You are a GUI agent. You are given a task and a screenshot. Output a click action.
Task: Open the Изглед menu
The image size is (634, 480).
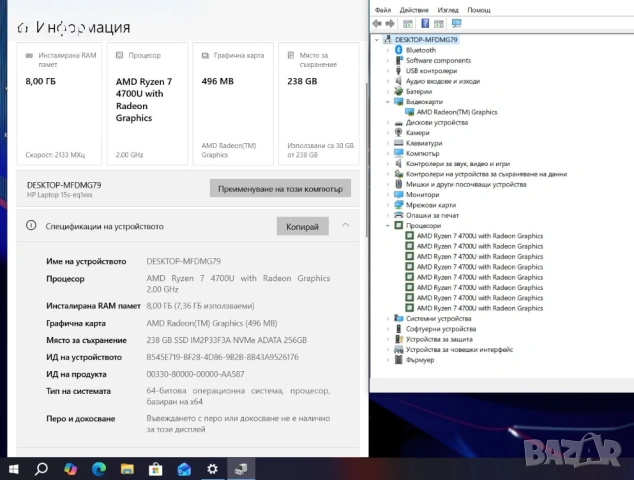(x=448, y=10)
